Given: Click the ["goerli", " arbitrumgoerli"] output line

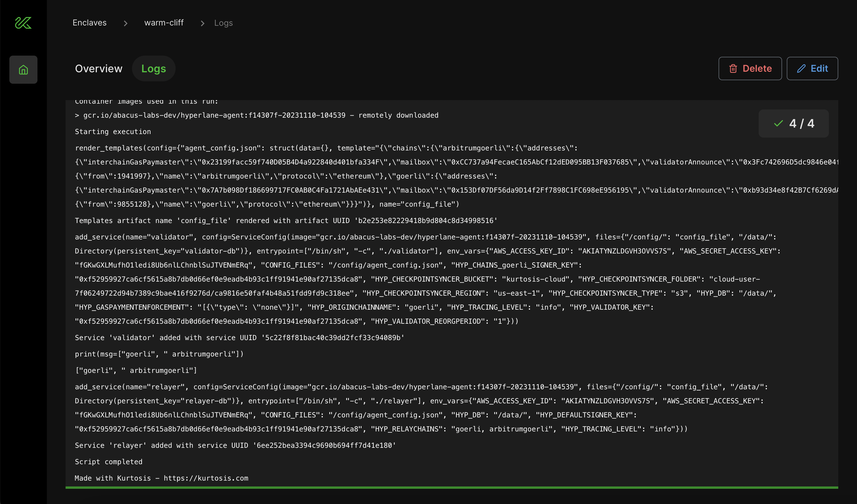Looking at the screenshot, I should tap(136, 370).
